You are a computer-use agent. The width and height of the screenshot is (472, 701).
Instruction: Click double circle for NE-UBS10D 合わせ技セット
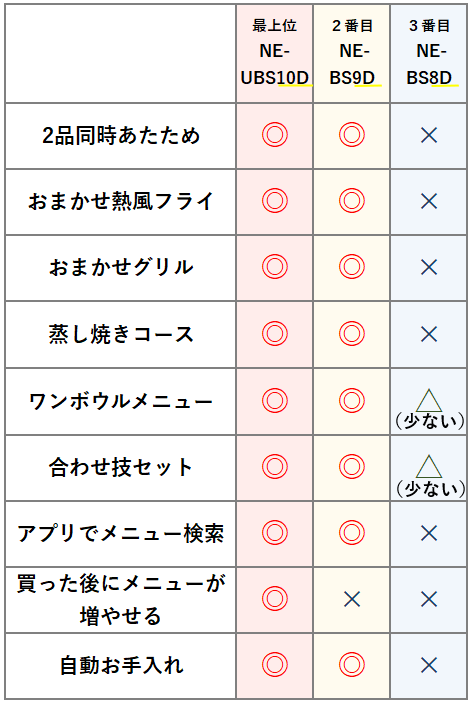(274, 467)
